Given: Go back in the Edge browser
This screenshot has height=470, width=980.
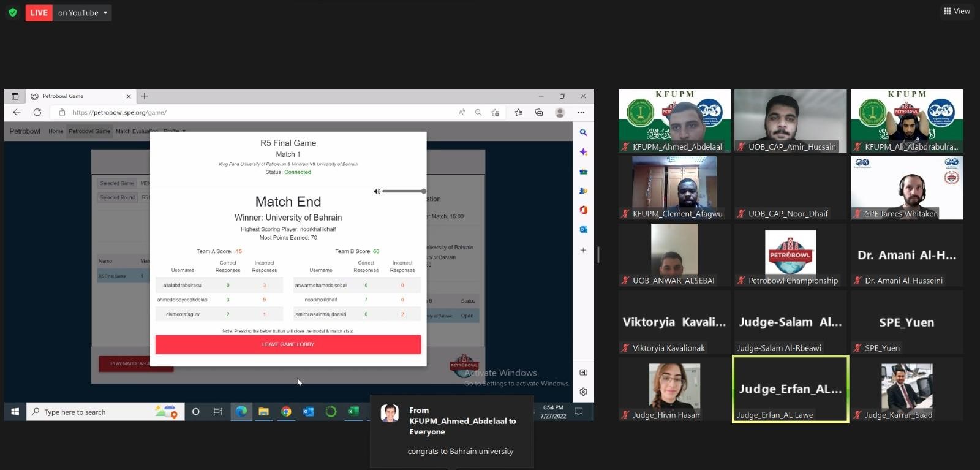Looking at the screenshot, I should 17,112.
